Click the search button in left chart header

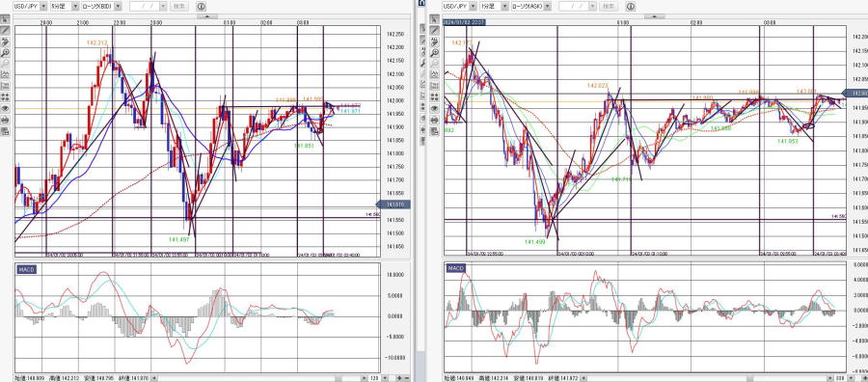[x=178, y=6]
